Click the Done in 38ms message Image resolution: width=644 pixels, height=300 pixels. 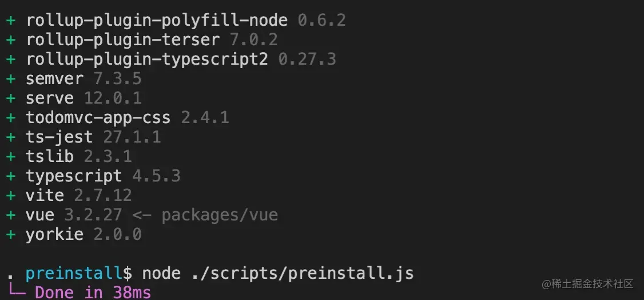[x=93, y=293]
